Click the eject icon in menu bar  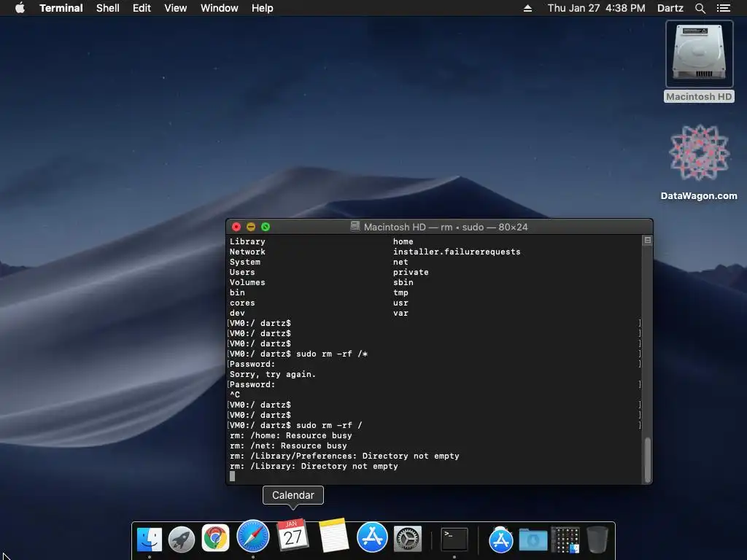coord(527,8)
